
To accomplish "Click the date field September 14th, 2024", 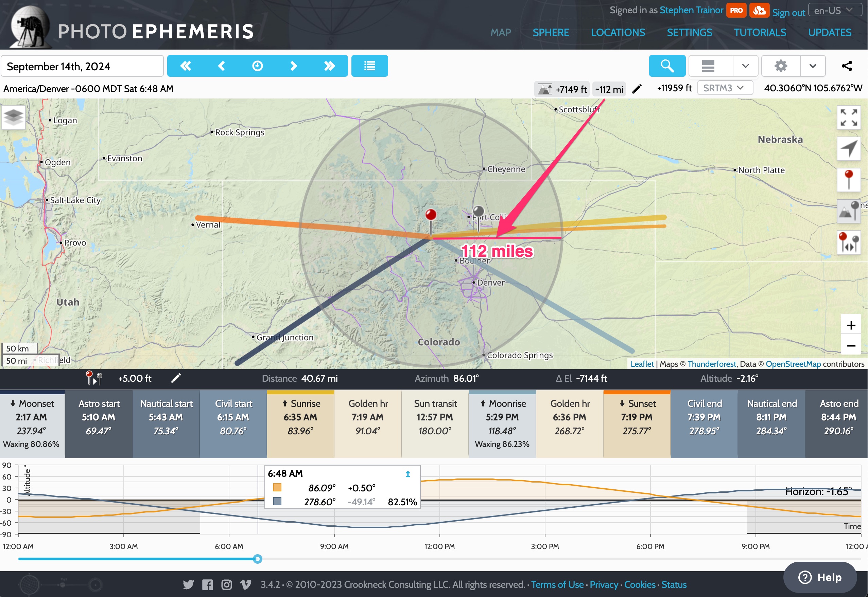I will coord(82,66).
